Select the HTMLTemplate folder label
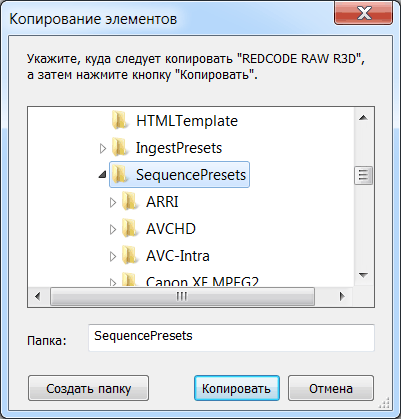 pyautogui.click(x=187, y=121)
